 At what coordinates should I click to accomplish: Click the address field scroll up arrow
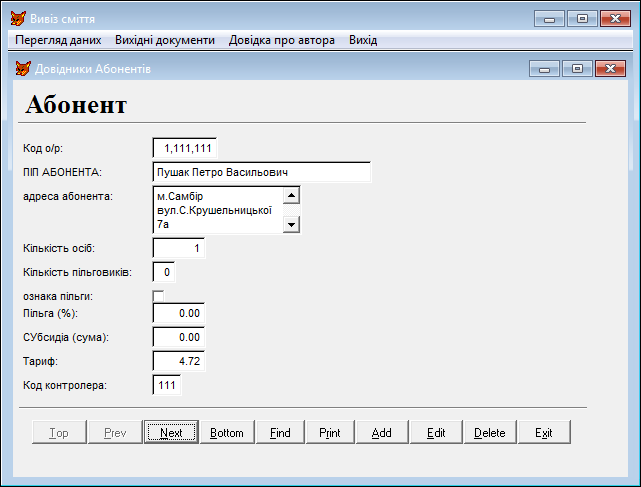291,195
